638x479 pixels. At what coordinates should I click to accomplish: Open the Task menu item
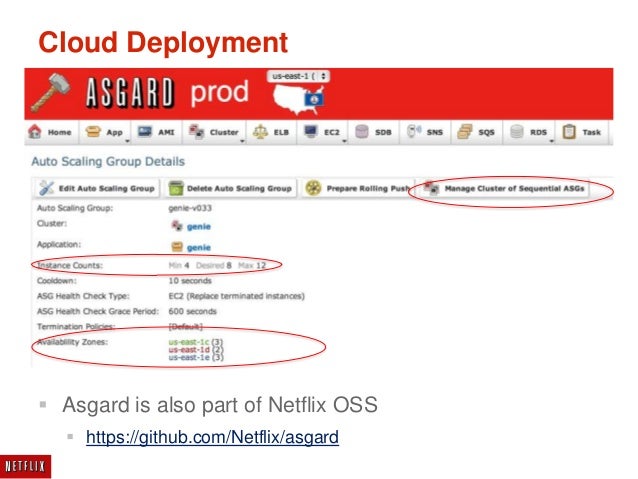pyautogui.click(x=582, y=132)
